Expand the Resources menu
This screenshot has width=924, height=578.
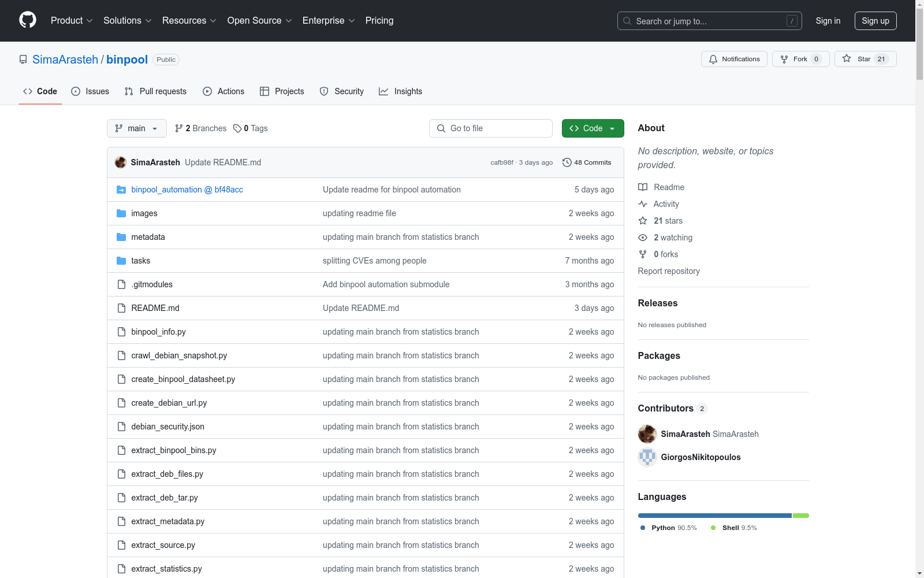[x=189, y=21]
